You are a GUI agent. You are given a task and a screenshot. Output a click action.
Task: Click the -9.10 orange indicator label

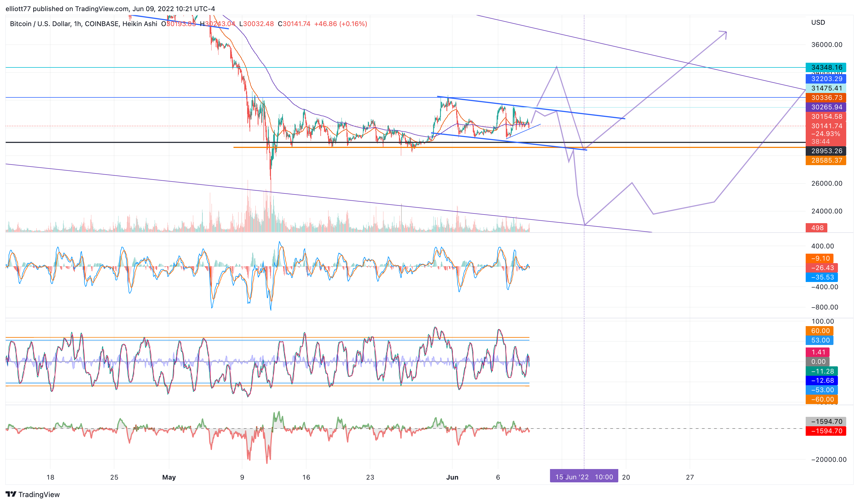click(820, 258)
